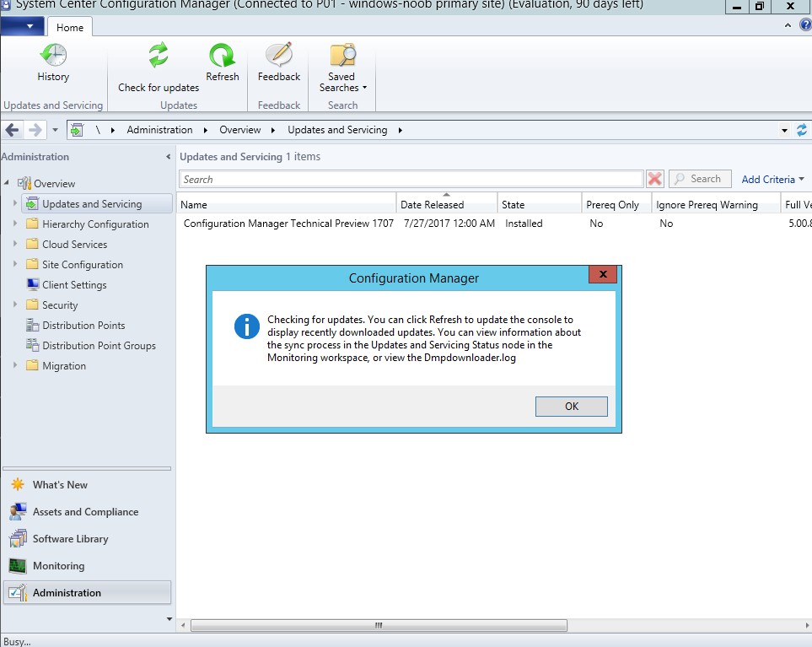The width and height of the screenshot is (812, 647).
Task: Click the Assets and Compliance workspace icon
Action: coord(18,512)
